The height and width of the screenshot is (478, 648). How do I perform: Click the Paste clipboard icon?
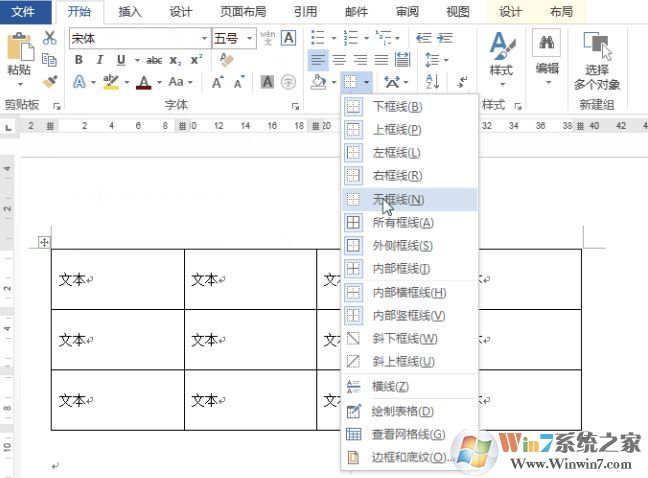point(19,47)
